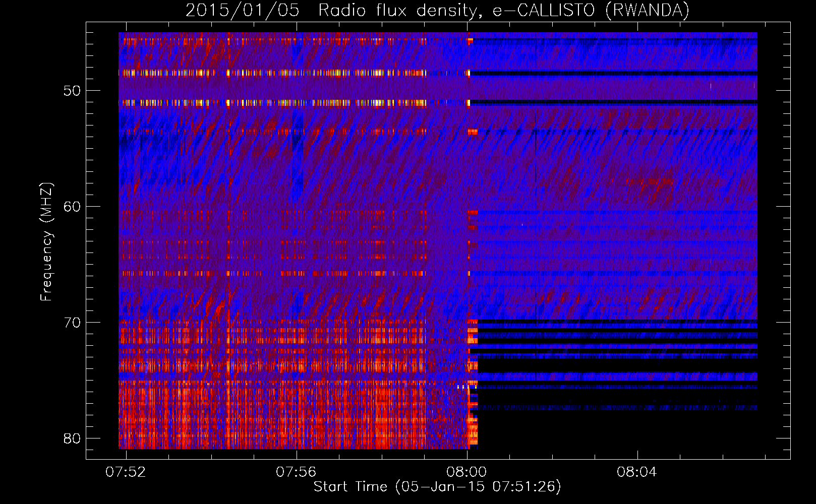
Task: Click the 07:52 time tick label
Action: click(126, 472)
